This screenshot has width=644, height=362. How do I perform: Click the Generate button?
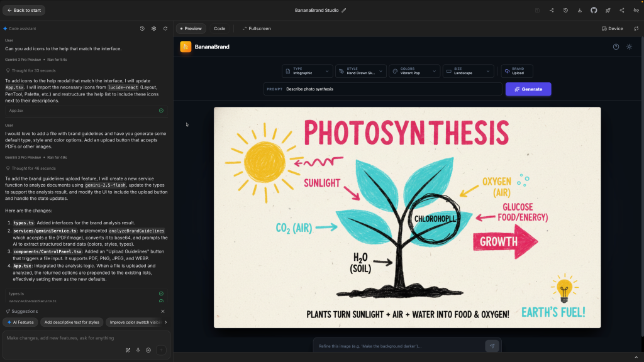tap(528, 89)
